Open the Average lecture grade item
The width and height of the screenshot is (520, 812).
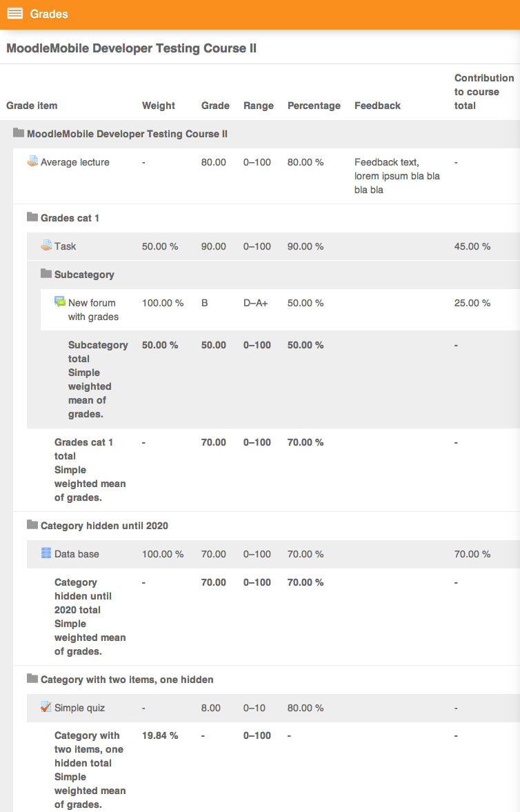[75, 162]
